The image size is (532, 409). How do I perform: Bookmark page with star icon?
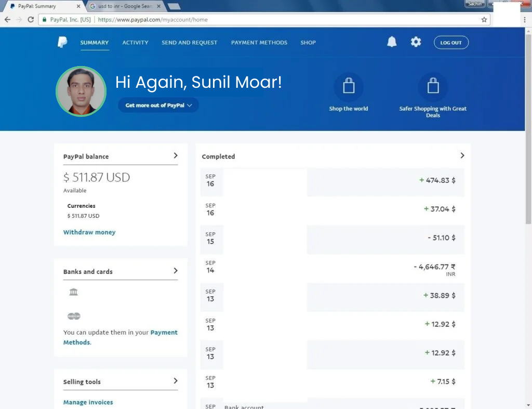pyautogui.click(x=484, y=20)
